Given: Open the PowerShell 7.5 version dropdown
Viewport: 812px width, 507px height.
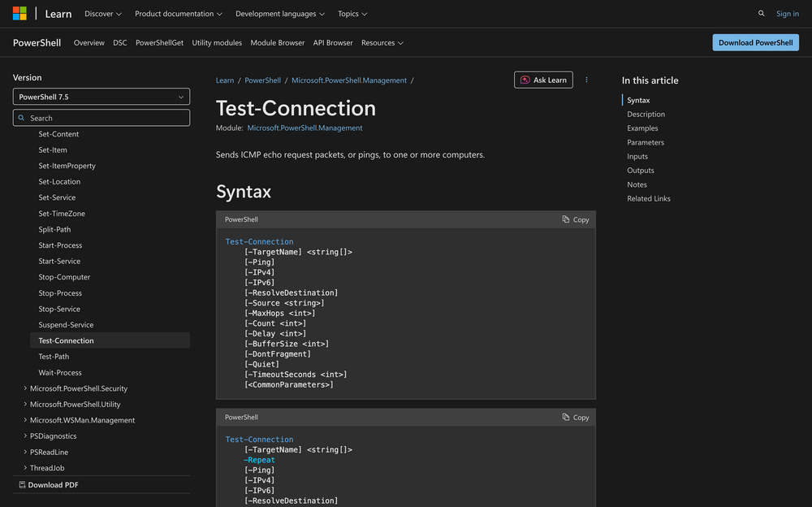Looking at the screenshot, I should 101,97.
